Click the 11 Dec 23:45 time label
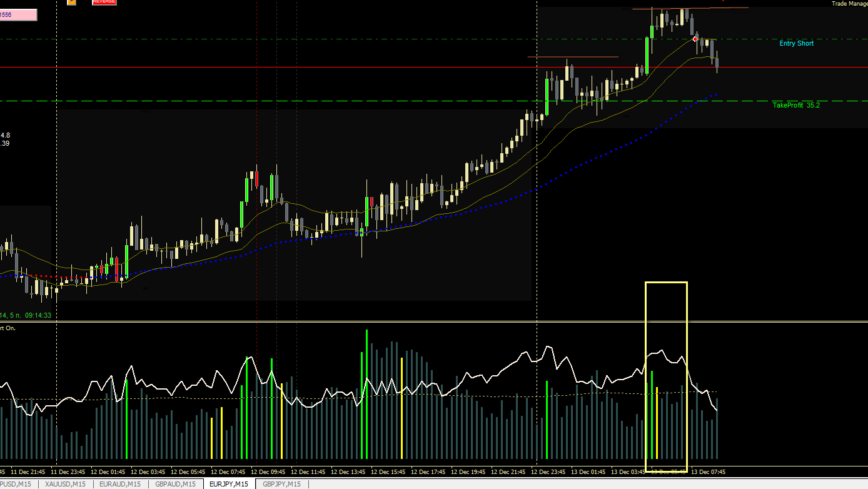This screenshot has height=489, width=868. coord(69,472)
